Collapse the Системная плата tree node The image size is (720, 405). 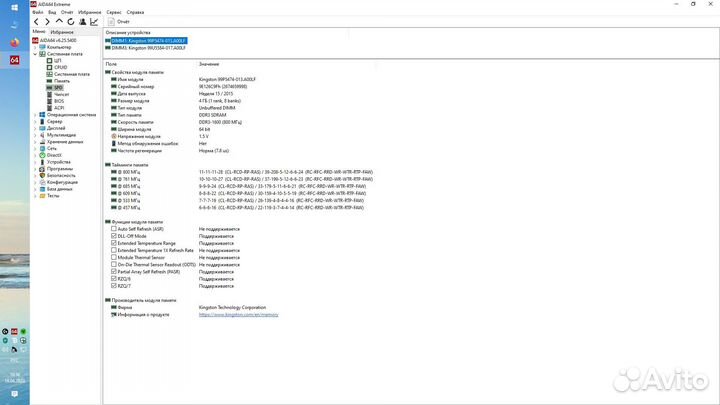(x=36, y=54)
